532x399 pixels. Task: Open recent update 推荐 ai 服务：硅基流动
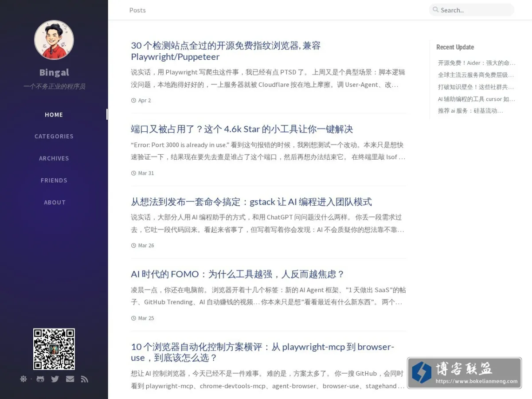click(x=470, y=111)
